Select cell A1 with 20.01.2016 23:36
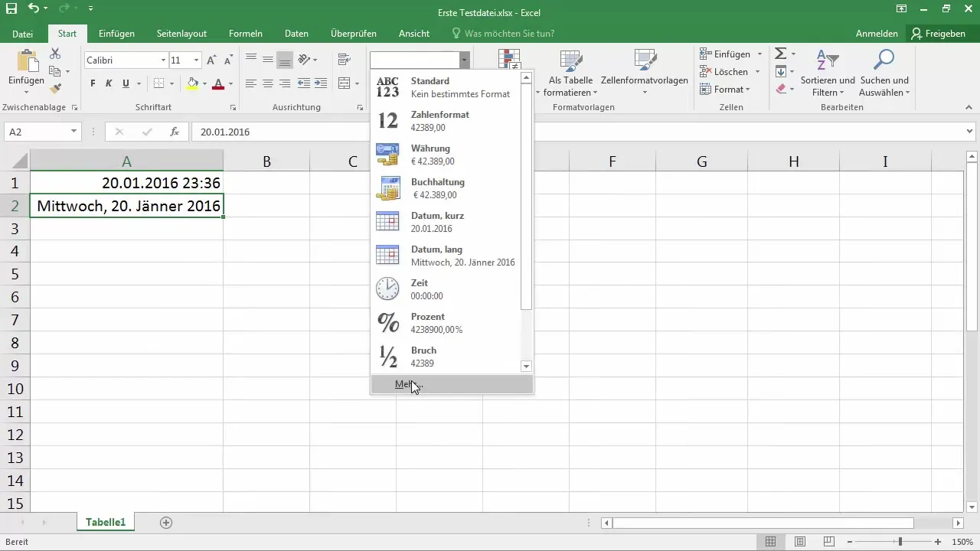Screen dimensions: 980x551 coord(126,183)
